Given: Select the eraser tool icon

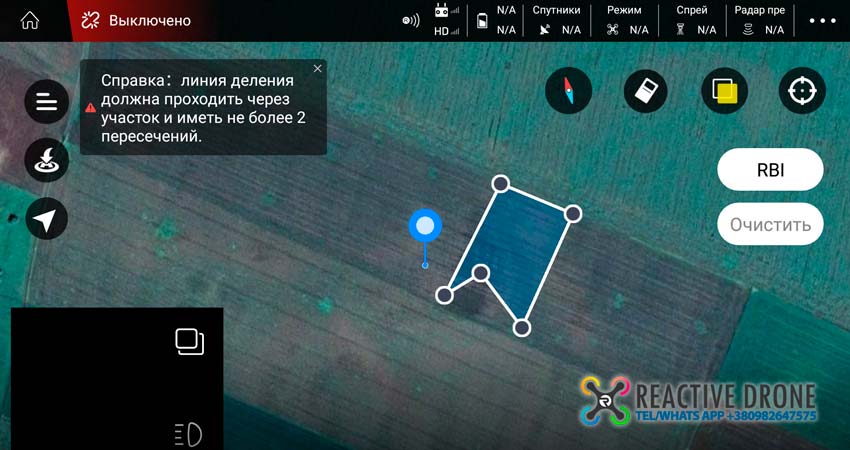Looking at the screenshot, I should pyautogui.click(x=645, y=91).
